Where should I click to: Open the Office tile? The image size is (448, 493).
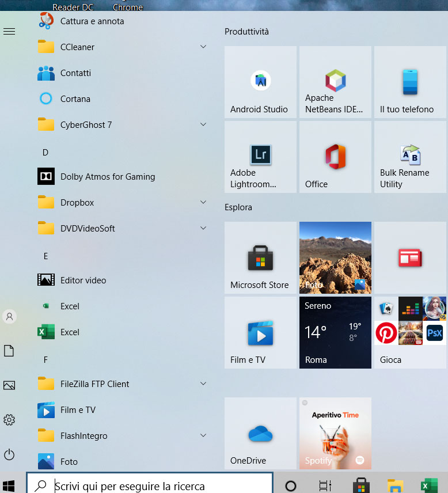coord(335,157)
